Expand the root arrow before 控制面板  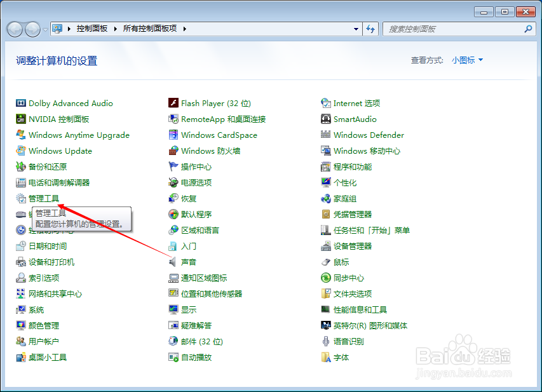(x=69, y=29)
